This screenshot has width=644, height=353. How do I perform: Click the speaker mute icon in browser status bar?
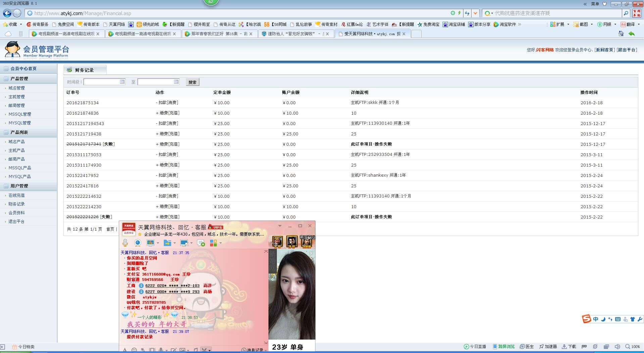tap(617, 347)
